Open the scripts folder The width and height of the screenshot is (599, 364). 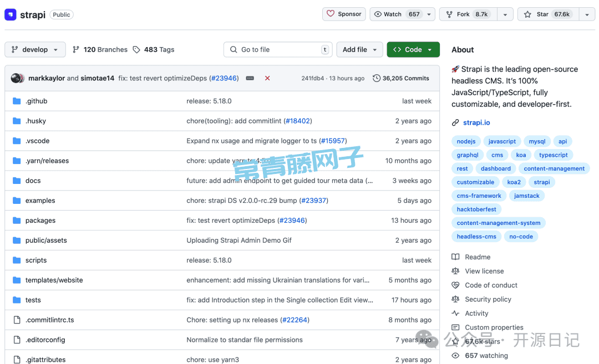pyautogui.click(x=36, y=260)
